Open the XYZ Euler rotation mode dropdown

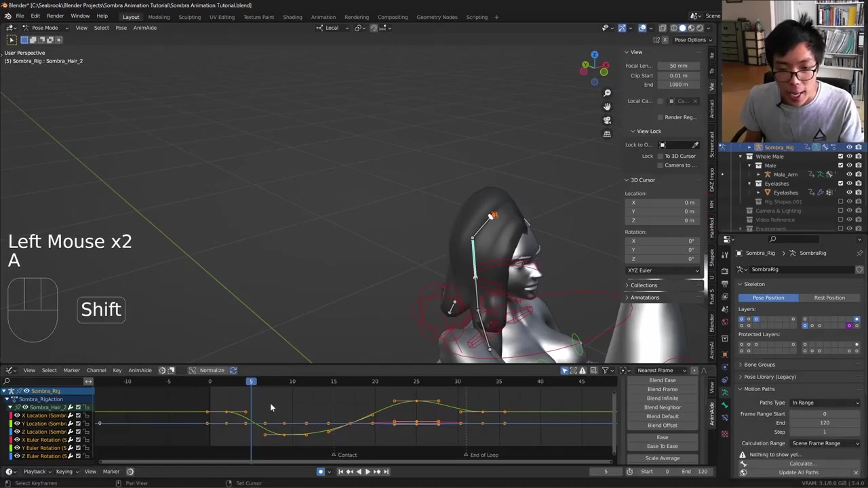(x=663, y=270)
